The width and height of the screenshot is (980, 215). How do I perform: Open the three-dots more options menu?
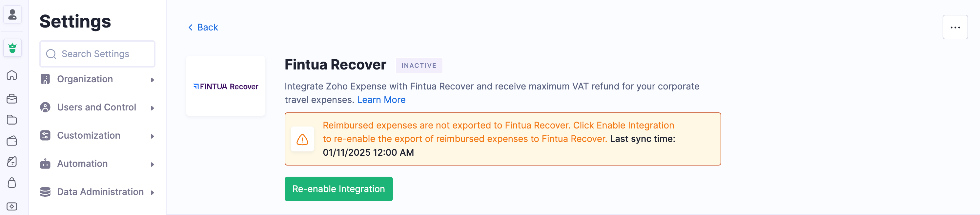(955, 27)
